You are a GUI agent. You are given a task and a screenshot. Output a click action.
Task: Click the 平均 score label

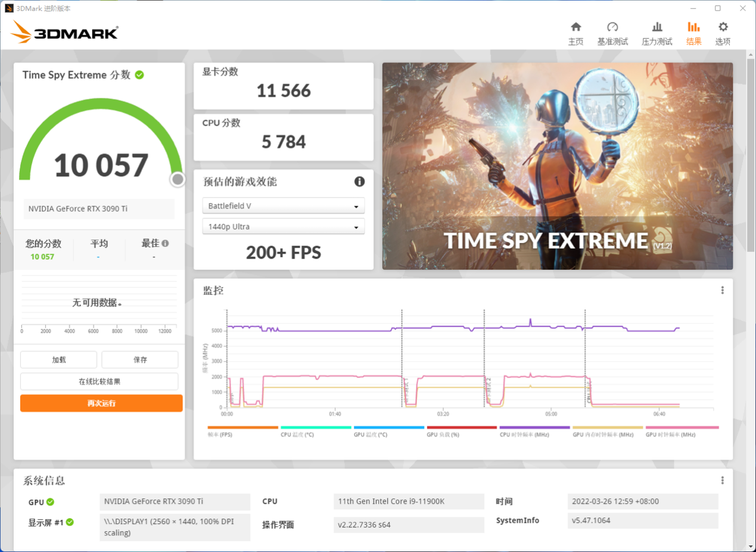[99, 244]
